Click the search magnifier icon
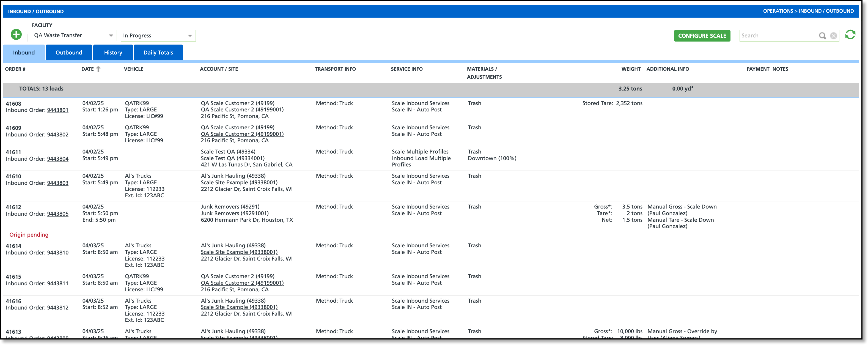This screenshot has width=868, height=345. [822, 36]
